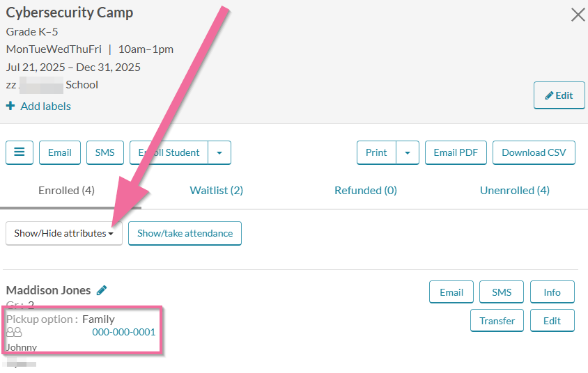The width and height of the screenshot is (588, 373).
Task: Click Transfer for Maddison Jones
Action: (497, 321)
